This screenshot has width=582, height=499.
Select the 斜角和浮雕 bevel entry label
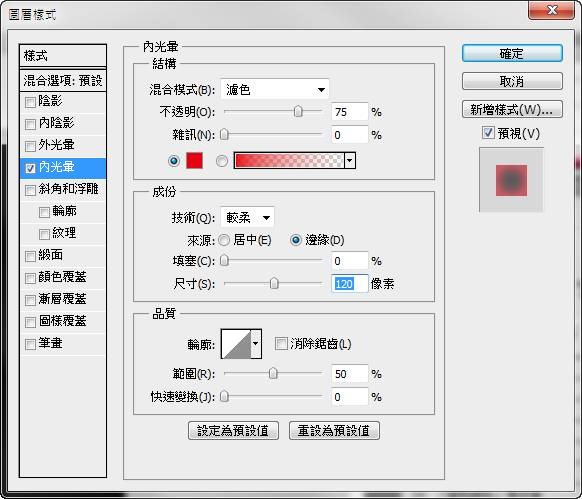[68, 189]
